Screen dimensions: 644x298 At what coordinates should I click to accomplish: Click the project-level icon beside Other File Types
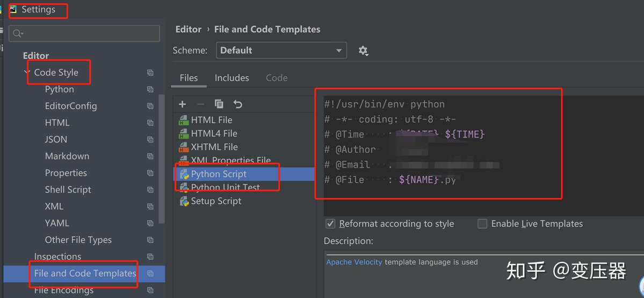(x=150, y=240)
